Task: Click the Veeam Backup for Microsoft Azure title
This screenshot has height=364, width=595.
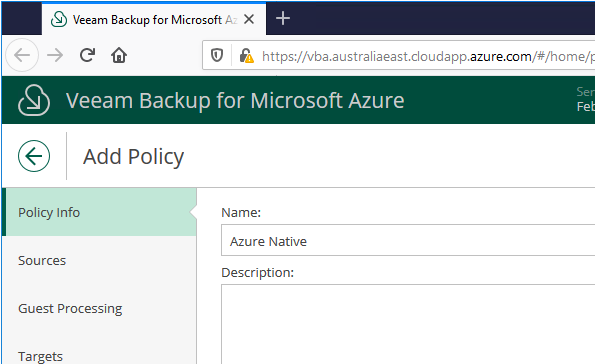Action: (x=235, y=101)
